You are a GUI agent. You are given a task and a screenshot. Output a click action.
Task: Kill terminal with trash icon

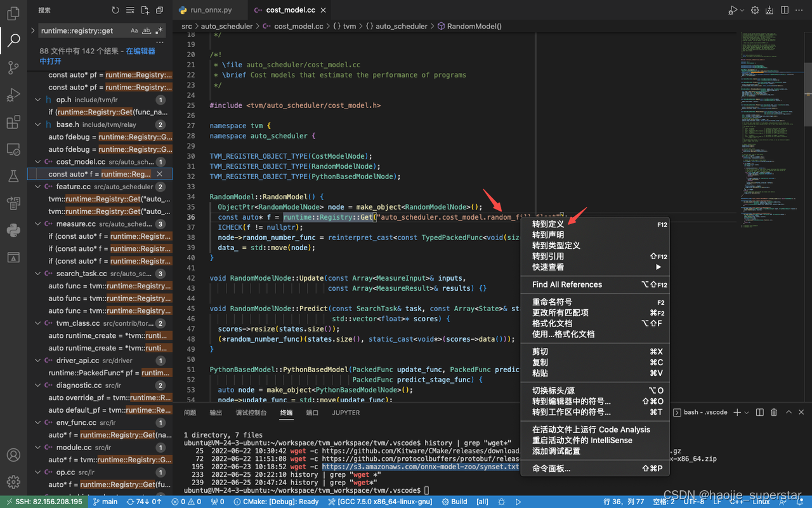pyautogui.click(x=774, y=412)
